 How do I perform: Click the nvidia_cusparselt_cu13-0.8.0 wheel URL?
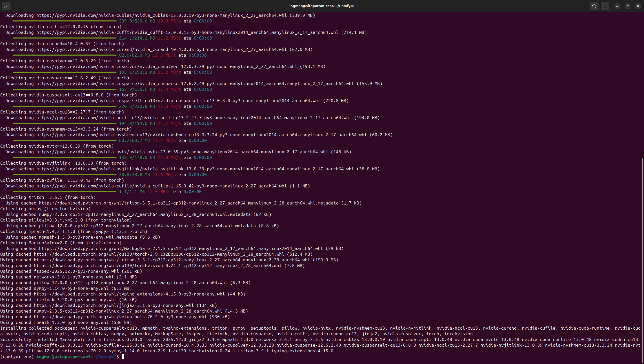pos(178,101)
